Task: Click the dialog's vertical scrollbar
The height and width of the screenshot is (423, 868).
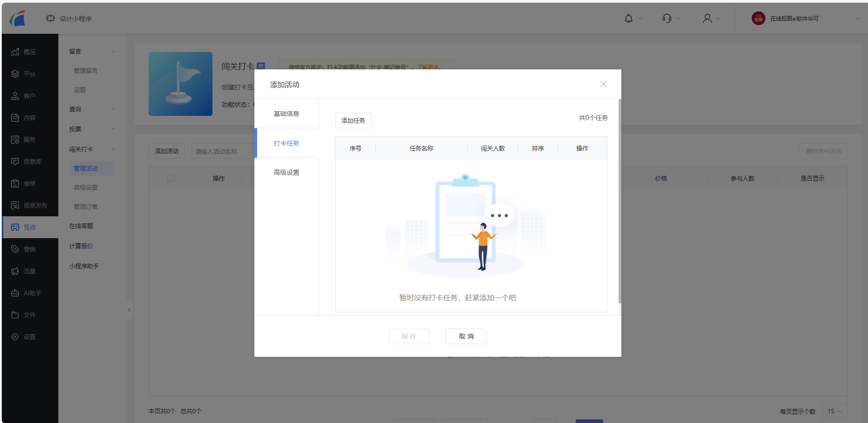Action: (620, 201)
